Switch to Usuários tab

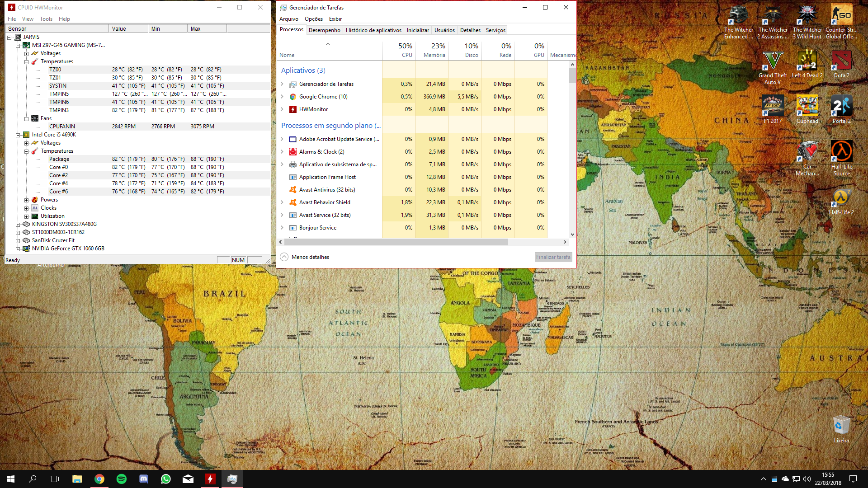pyautogui.click(x=444, y=30)
